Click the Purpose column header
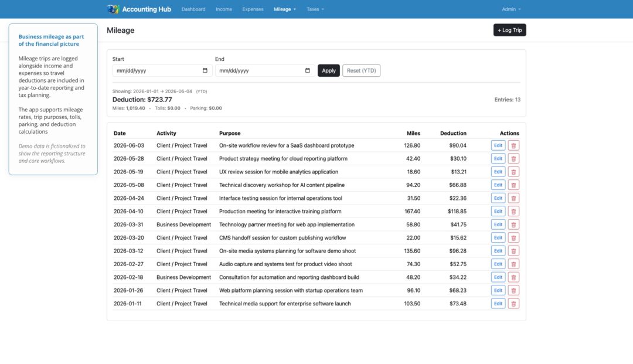 click(230, 133)
